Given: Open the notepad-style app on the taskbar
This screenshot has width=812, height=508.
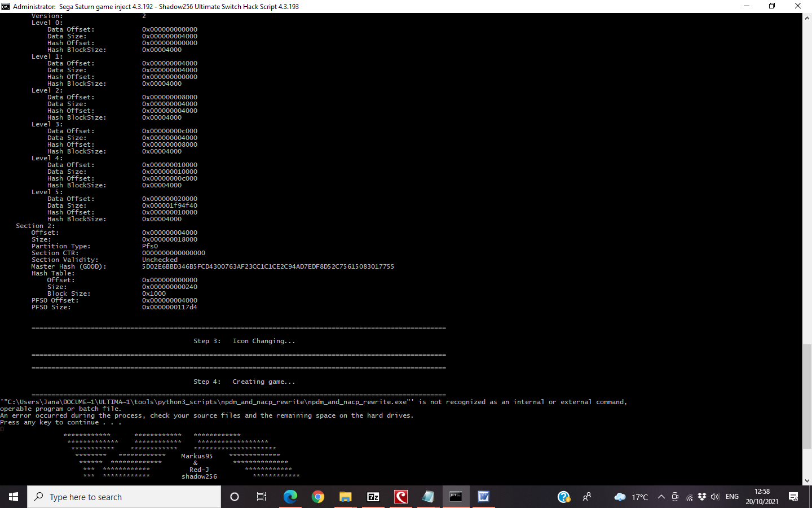Looking at the screenshot, I should (428, 497).
